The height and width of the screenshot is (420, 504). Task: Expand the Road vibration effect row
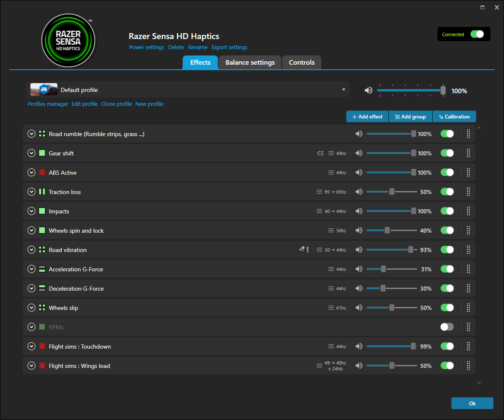coord(31,250)
